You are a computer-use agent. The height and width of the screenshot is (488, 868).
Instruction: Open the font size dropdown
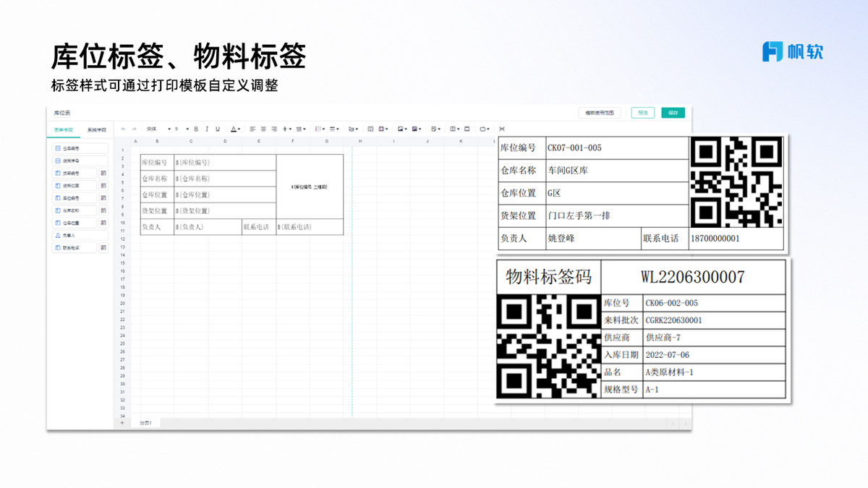[182, 129]
